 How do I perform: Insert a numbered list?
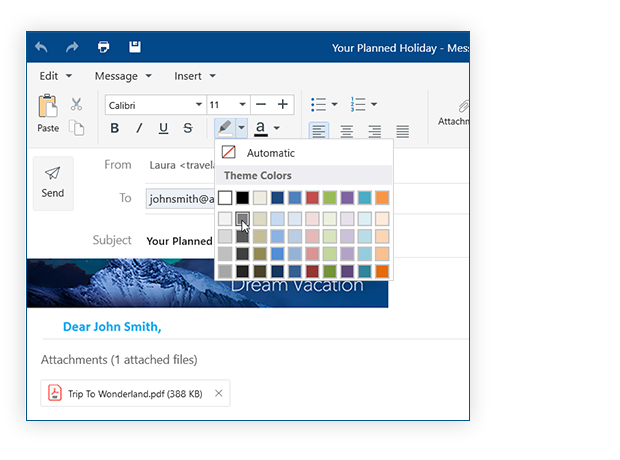click(357, 104)
